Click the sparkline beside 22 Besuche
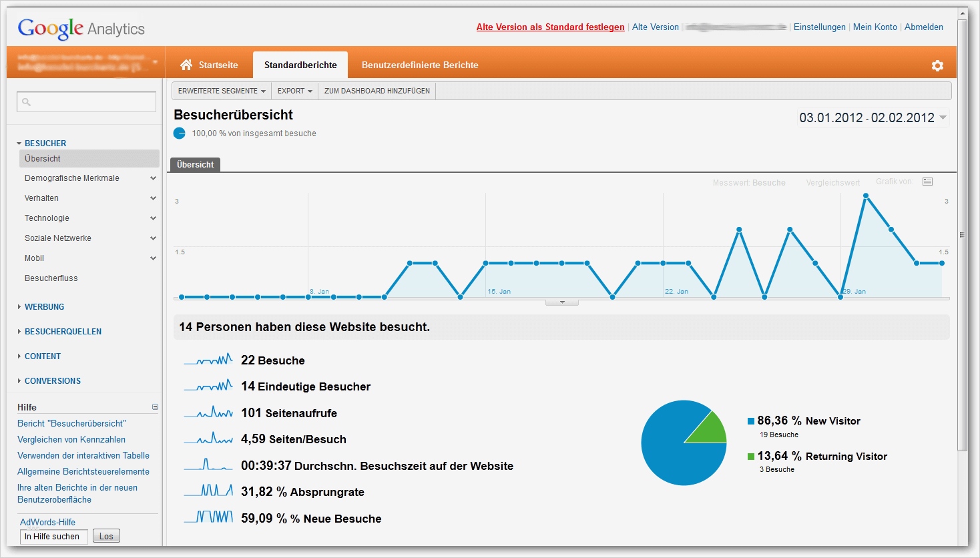 tap(208, 359)
